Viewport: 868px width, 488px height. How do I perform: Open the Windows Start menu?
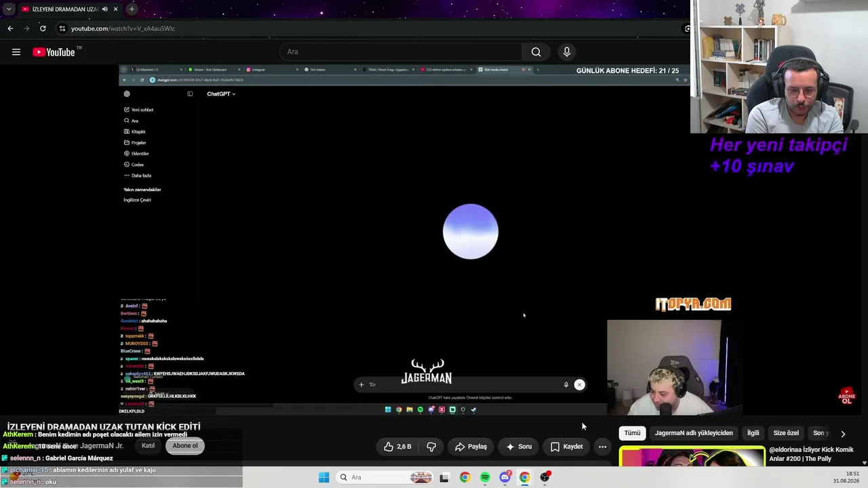(x=323, y=477)
